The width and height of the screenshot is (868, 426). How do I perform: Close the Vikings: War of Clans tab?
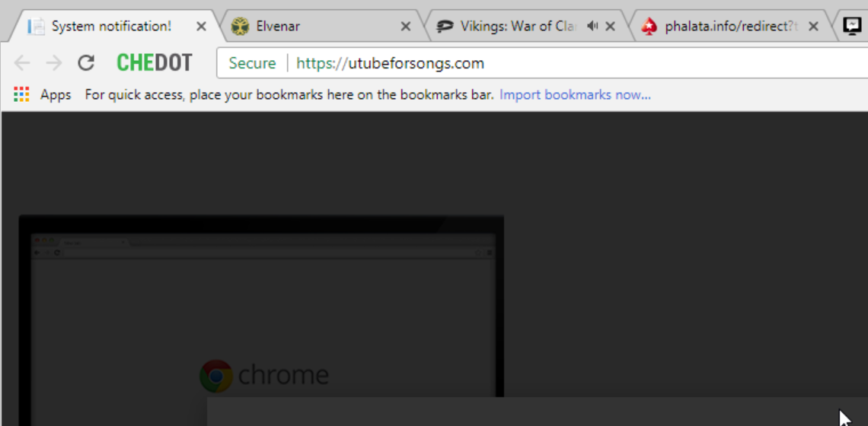point(610,26)
